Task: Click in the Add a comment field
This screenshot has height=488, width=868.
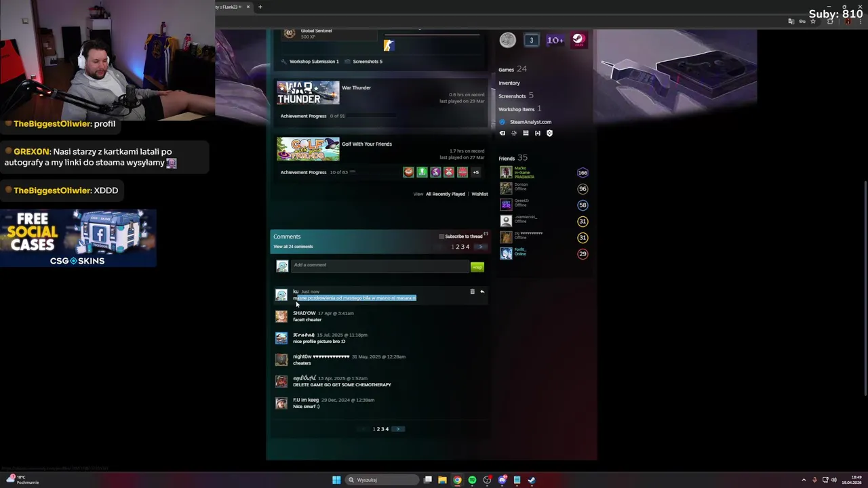Action: click(380, 266)
